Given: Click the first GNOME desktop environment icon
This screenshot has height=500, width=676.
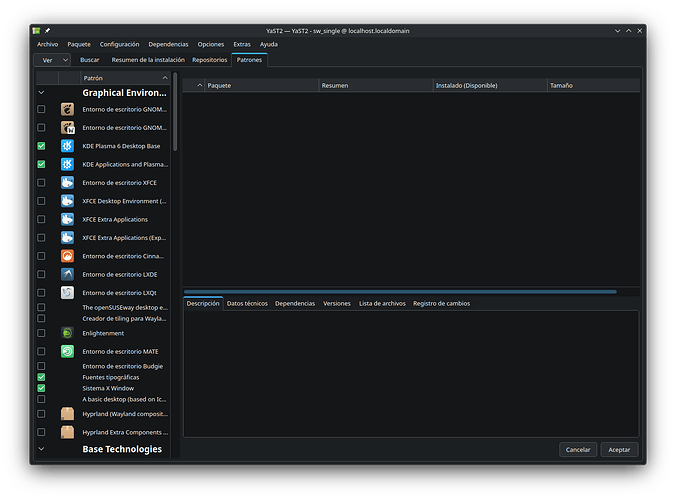Looking at the screenshot, I should pos(67,109).
